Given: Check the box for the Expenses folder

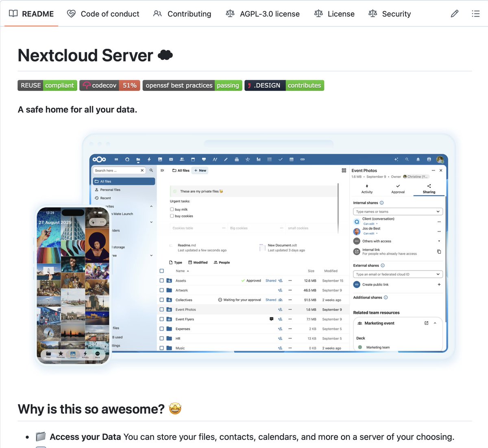Looking at the screenshot, I should (162, 329).
